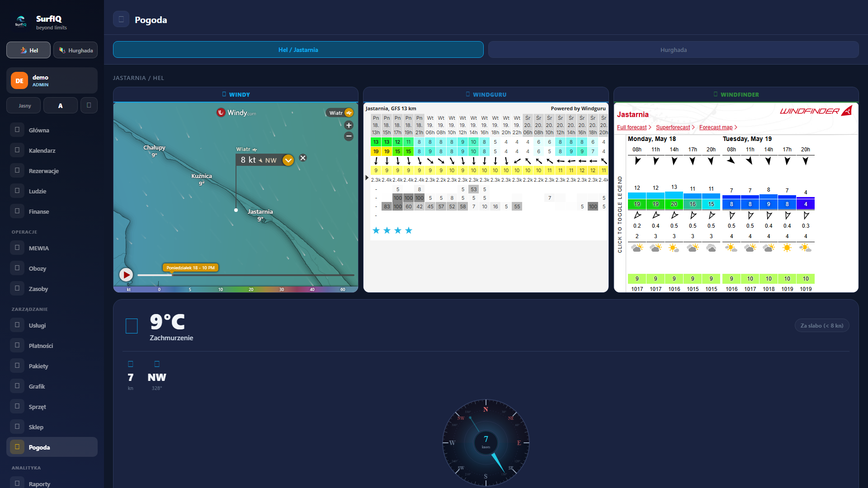
Task: Open the Finanse sidebar icon
Action: coord(17,211)
